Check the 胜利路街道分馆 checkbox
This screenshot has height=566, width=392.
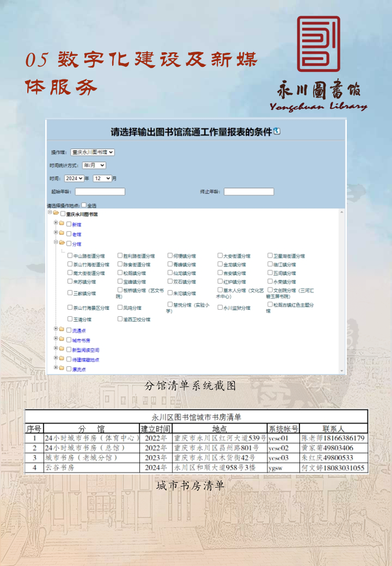pyautogui.click(x=120, y=255)
